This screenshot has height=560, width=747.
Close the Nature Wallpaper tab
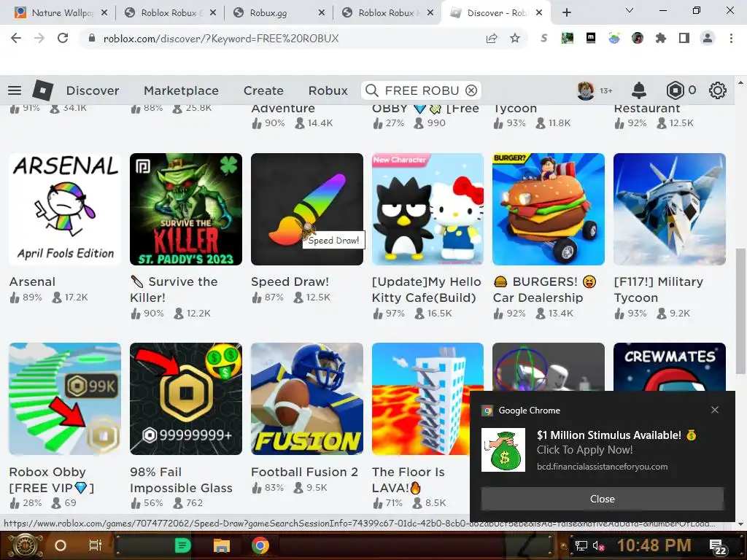[104, 13]
